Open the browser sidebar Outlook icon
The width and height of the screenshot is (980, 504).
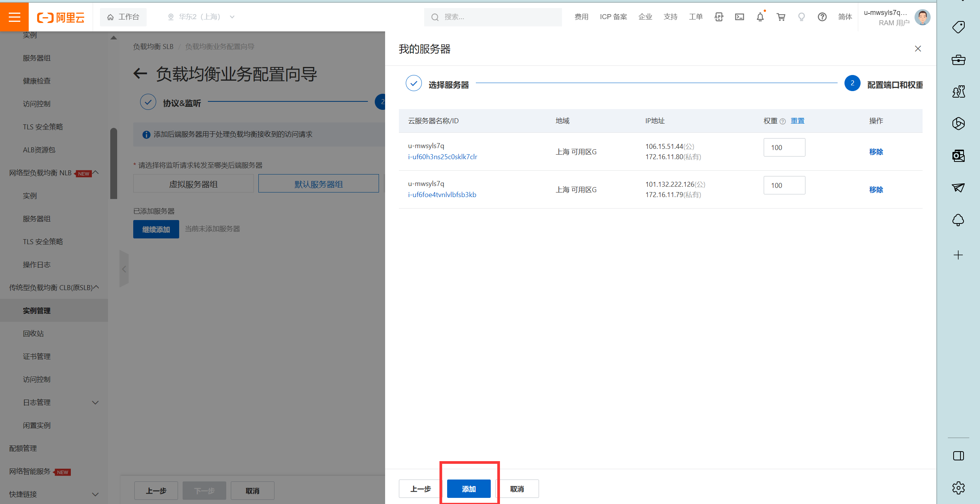click(x=959, y=155)
